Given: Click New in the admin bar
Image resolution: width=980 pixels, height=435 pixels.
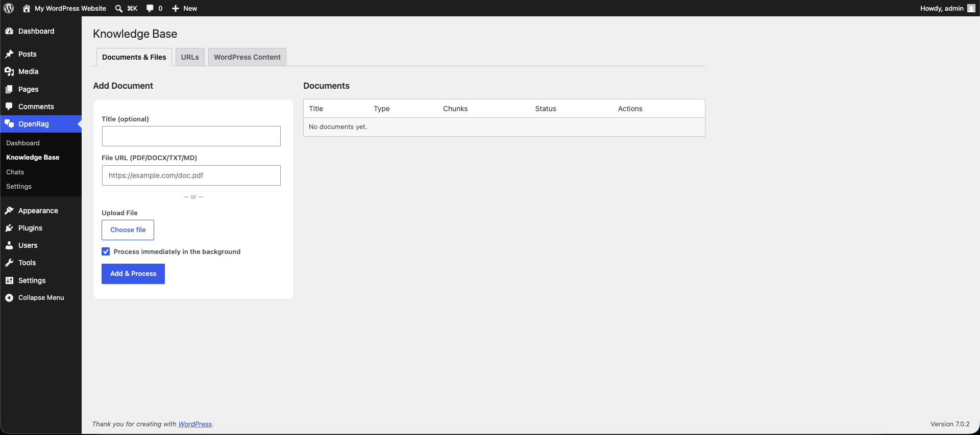Looking at the screenshot, I should tap(190, 8).
